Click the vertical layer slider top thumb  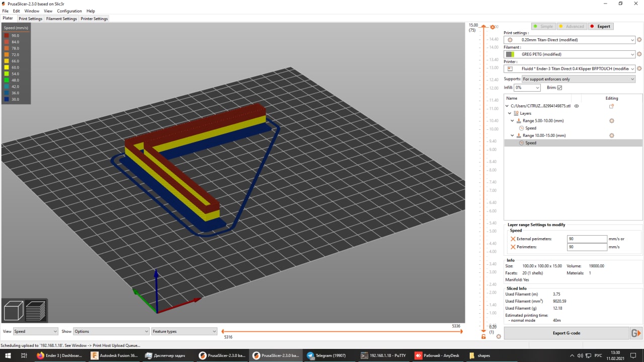(484, 26)
